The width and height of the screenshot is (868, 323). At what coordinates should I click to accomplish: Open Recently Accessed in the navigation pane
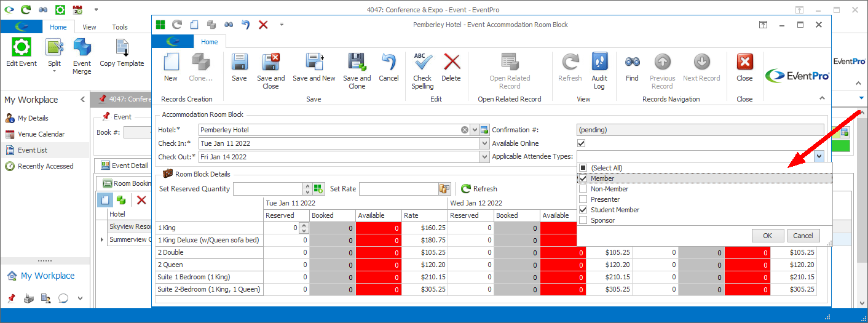pyautogui.click(x=45, y=166)
